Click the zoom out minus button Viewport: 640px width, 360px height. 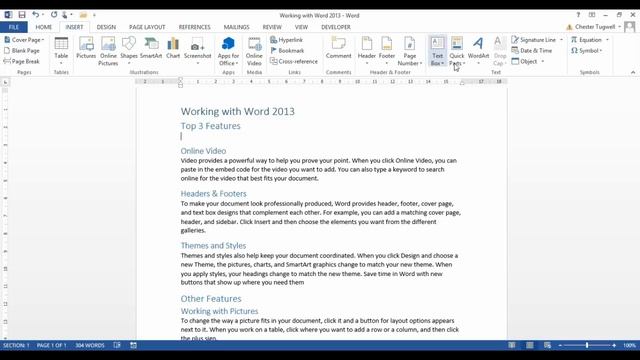pyautogui.click(x=560, y=345)
